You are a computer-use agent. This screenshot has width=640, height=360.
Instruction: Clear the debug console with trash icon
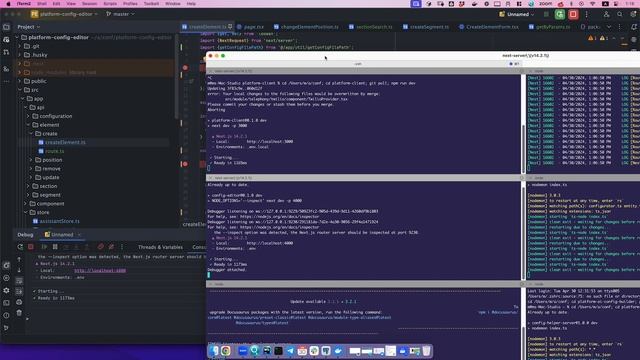[19, 313]
